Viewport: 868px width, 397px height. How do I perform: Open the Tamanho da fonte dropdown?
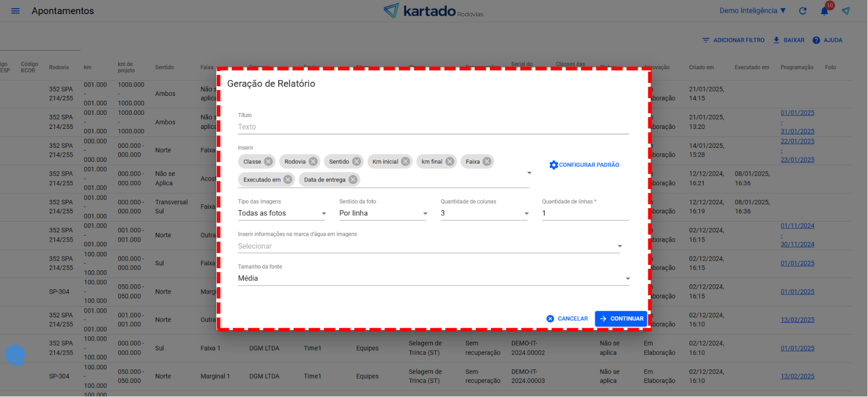point(433,278)
